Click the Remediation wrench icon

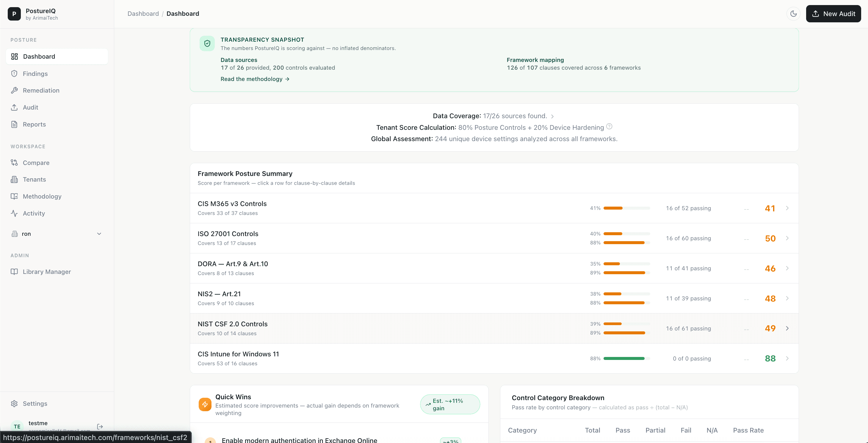coord(14,90)
